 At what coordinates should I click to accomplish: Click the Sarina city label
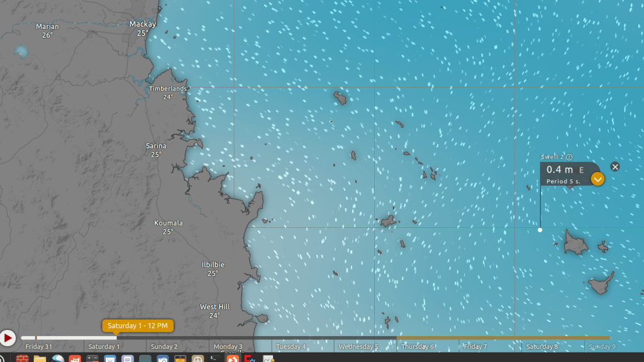click(156, 146)
